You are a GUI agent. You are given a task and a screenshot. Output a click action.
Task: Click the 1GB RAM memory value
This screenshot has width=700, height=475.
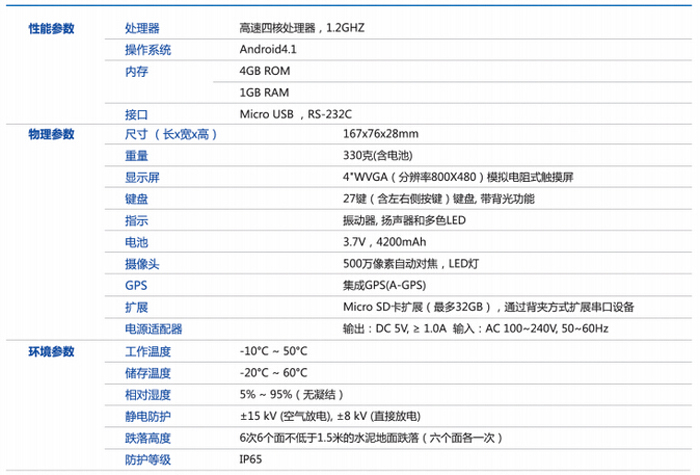coord(265,92)
